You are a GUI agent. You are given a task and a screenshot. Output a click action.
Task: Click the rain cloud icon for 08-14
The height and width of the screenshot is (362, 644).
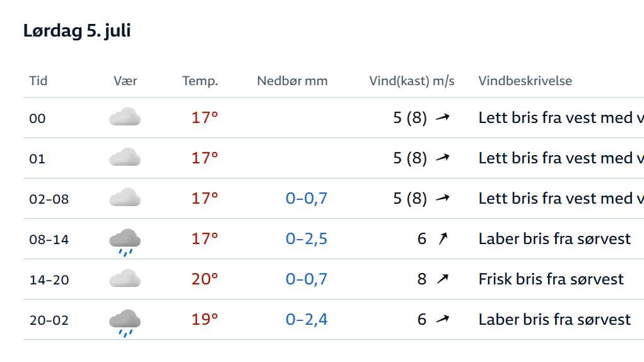[125, 242]
